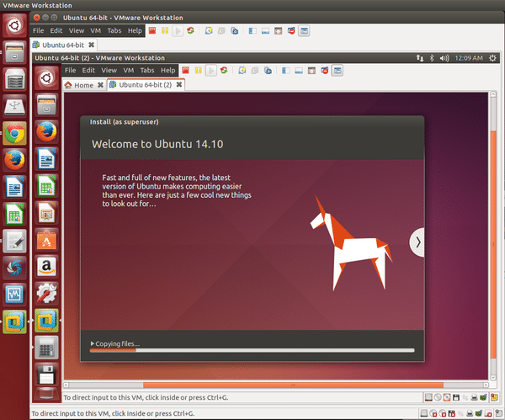Viewport: 505px width, 420px height.
Task: Open Edit menu in outer VMware window
Action: [56, 30]
